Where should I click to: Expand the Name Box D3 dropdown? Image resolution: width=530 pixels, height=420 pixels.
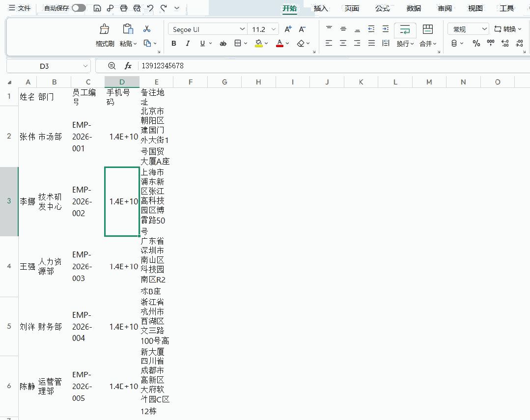(x=85, y=66)
